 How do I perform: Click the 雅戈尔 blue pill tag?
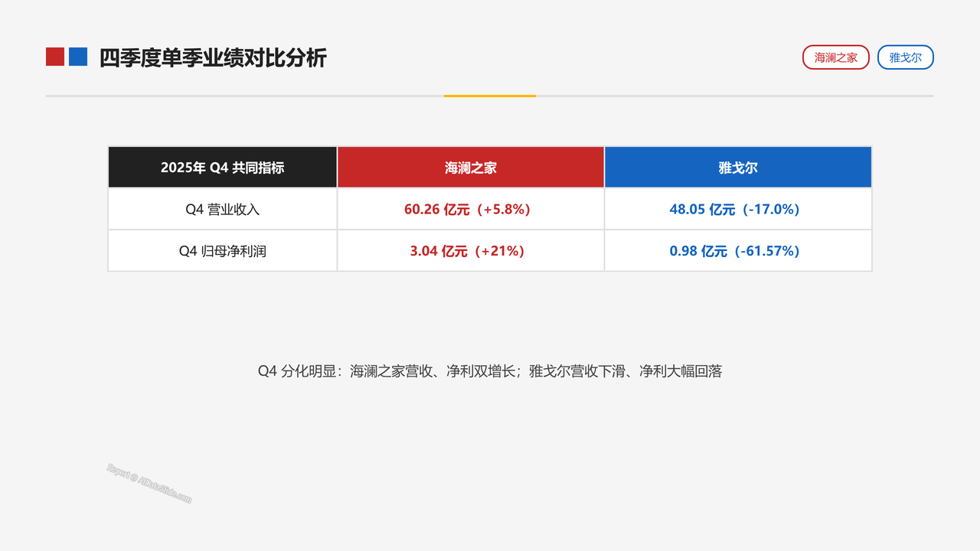point(906,57)
